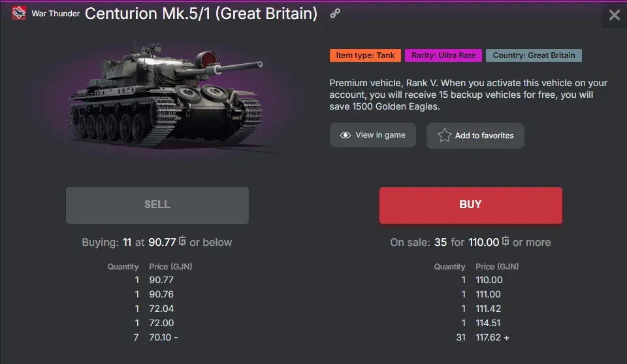Viewport: 627px width, 364px height.
Task: Select the Item type: Tank tag
Action: (365, 55)
